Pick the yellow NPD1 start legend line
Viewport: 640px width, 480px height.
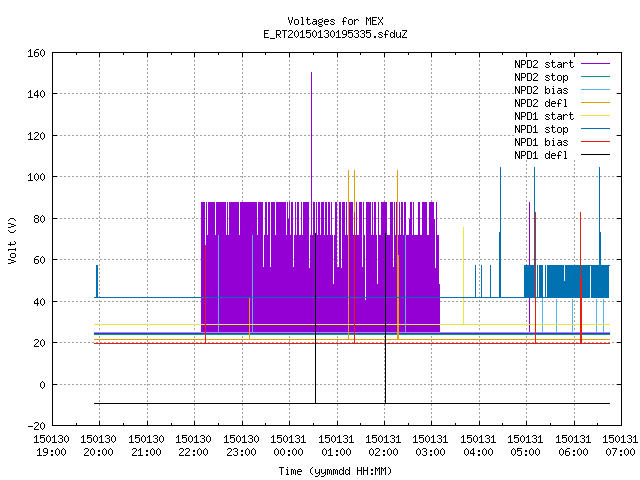595,116
